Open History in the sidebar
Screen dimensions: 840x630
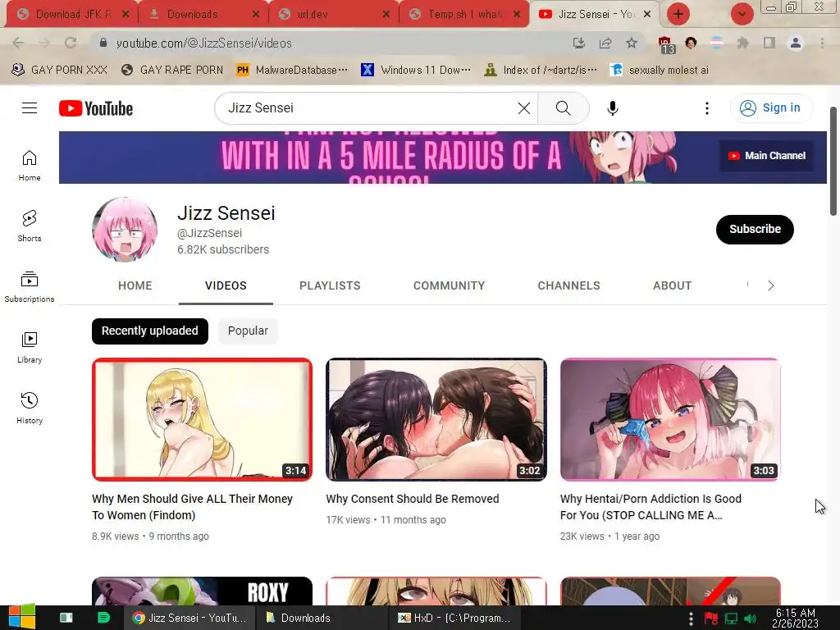[30, 409]
